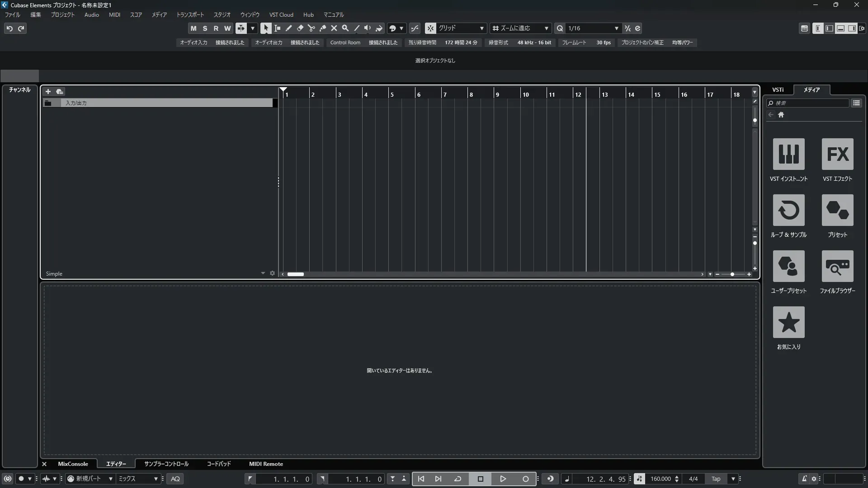Screen dimensions: 868x488
Task: Open the トランスポート menu
Action: (x=190, y=15)
